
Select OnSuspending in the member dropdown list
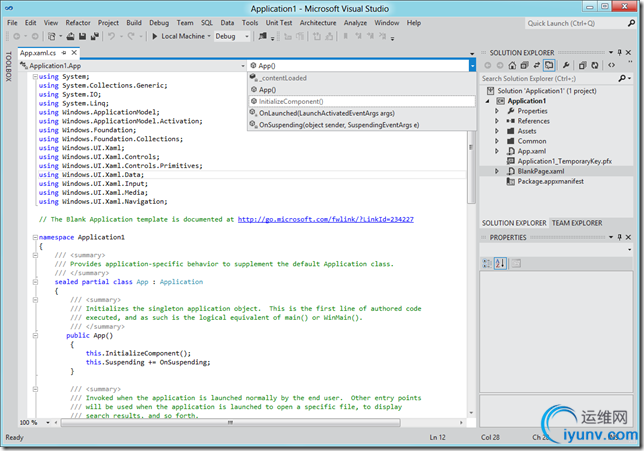pyautogui.click(x=362, y=125)
